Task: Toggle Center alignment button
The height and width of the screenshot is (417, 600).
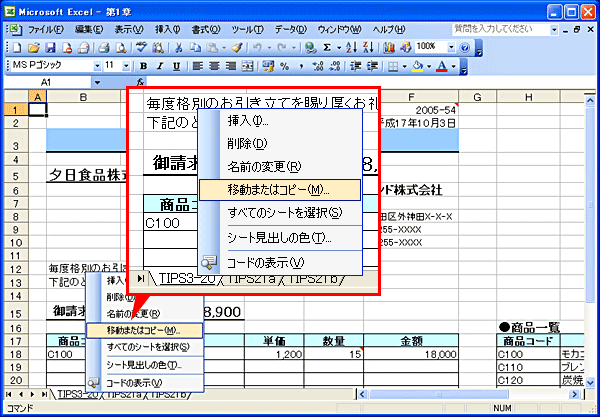Action: [x=214, y=67]
